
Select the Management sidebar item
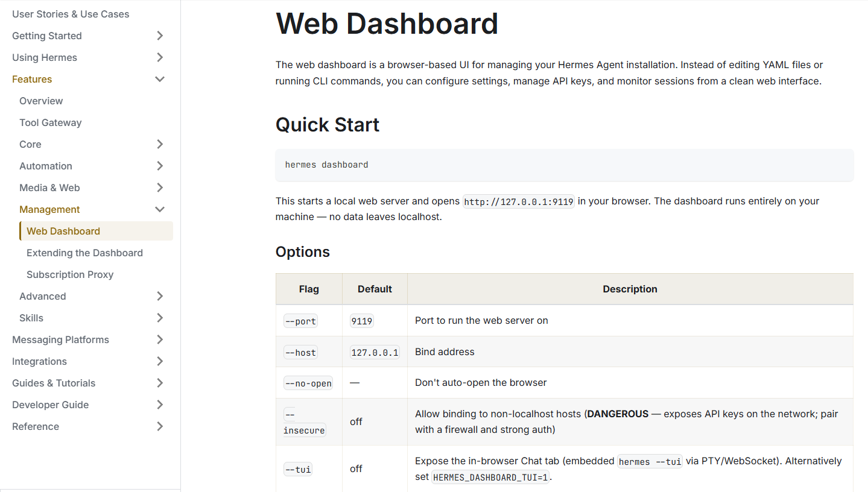pyautogui.click(x=49, y=209)
